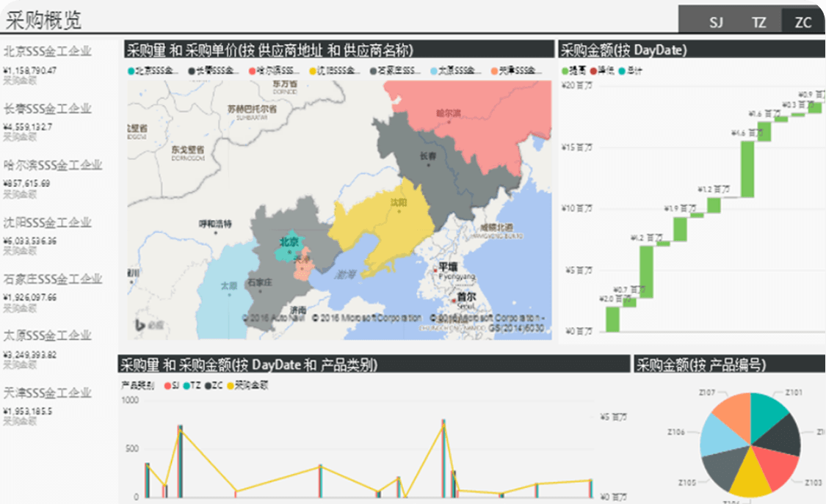The image size is (826, 504).
Task: Click the teal 总计 legend marker
Action: pyautogui.click(x=622, y=70)
